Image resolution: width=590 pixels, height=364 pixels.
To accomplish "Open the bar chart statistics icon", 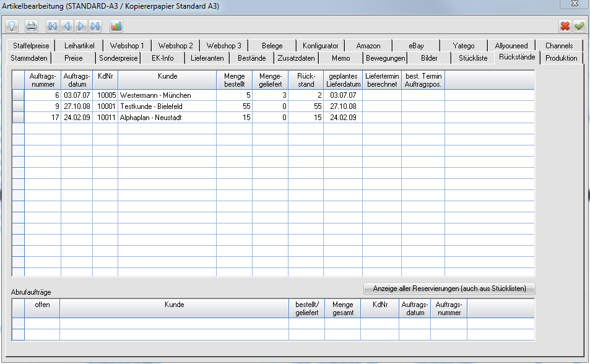I will [116, 26].
